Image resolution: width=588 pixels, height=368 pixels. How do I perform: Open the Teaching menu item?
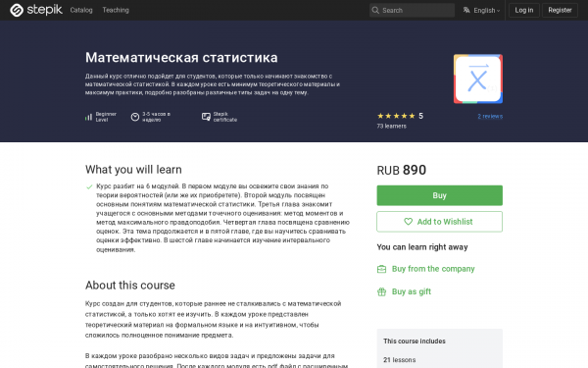[x=116, y=10]
